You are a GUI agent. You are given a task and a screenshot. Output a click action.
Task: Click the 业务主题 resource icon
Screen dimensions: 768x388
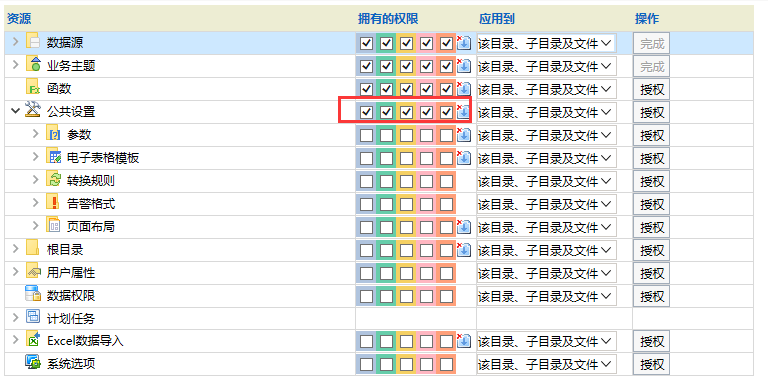pos(33,64)
